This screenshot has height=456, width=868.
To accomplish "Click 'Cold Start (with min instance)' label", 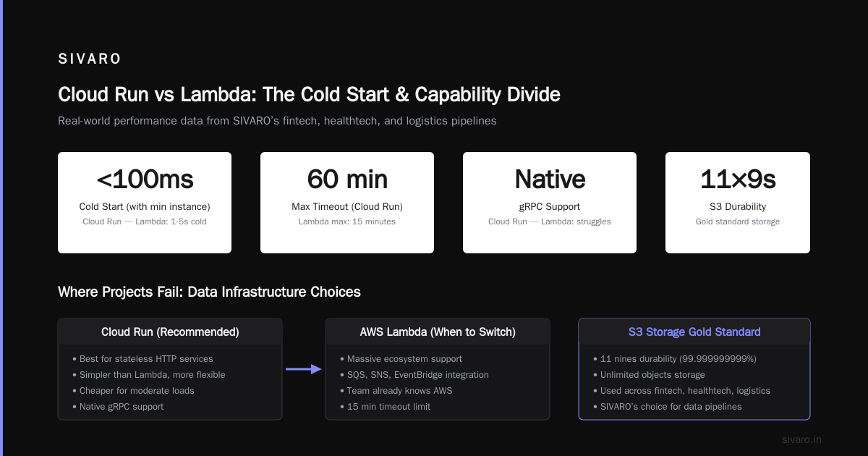I will click(145, 207).
